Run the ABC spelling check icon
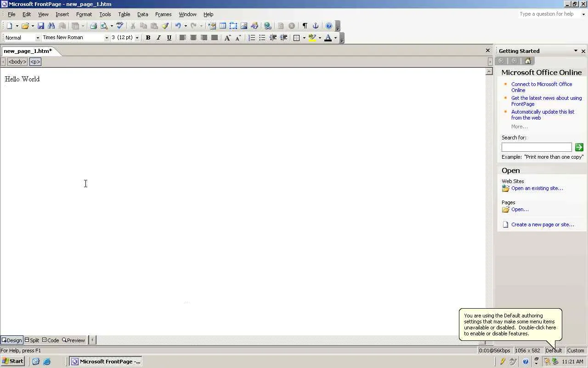This screenshot has height=368, width=588. click(x=120, y=26)
